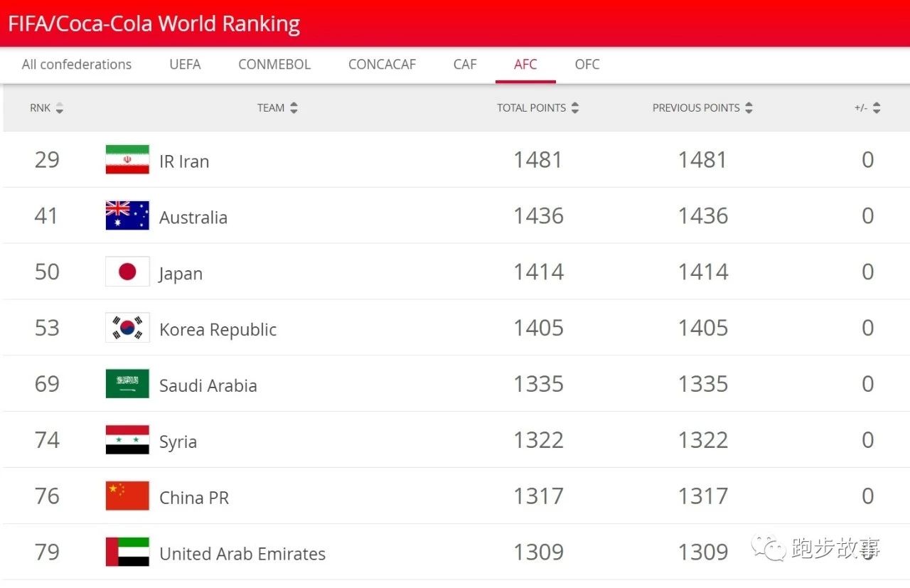This screenshot has height=588, width=910.
Task: Sort the table by TOTAL POINTS
Action: click(576, 108)
